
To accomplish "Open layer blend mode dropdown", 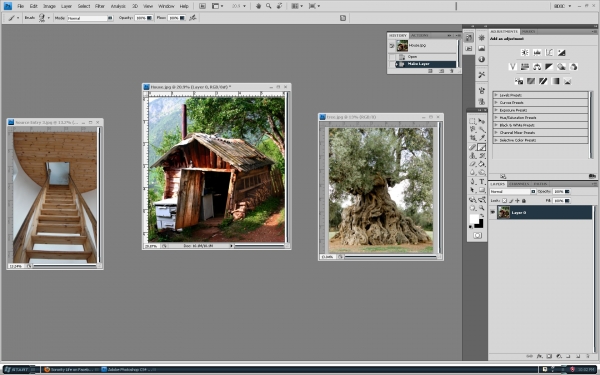I will click(513, 191).
